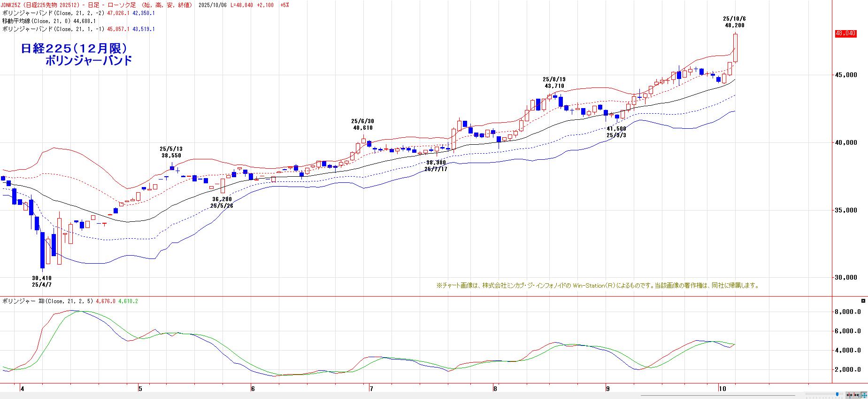
Task: Click the +2,100 change value
Action: pos(266,5)
